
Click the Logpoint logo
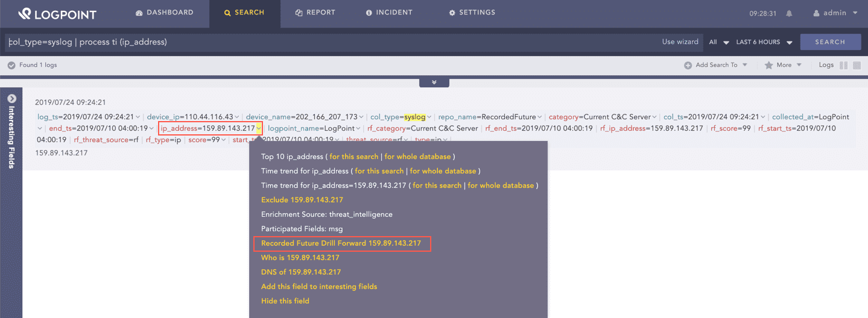57,13
